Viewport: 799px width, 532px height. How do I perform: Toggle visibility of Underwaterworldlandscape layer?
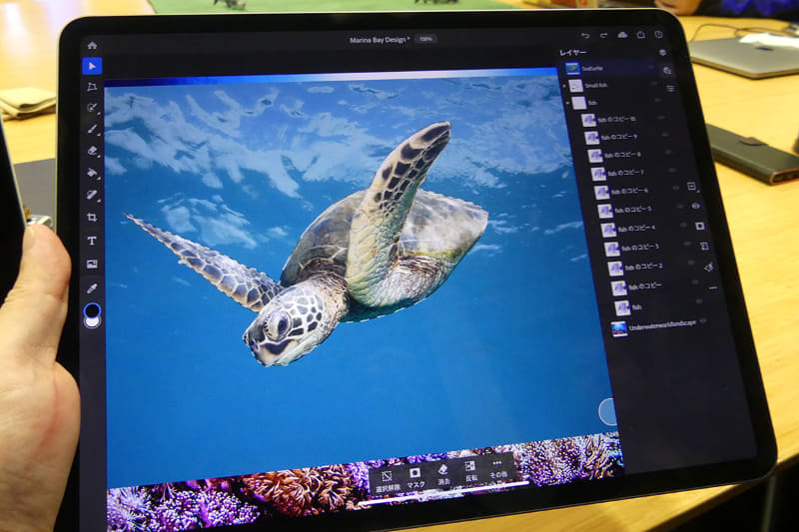coord(704,320)
